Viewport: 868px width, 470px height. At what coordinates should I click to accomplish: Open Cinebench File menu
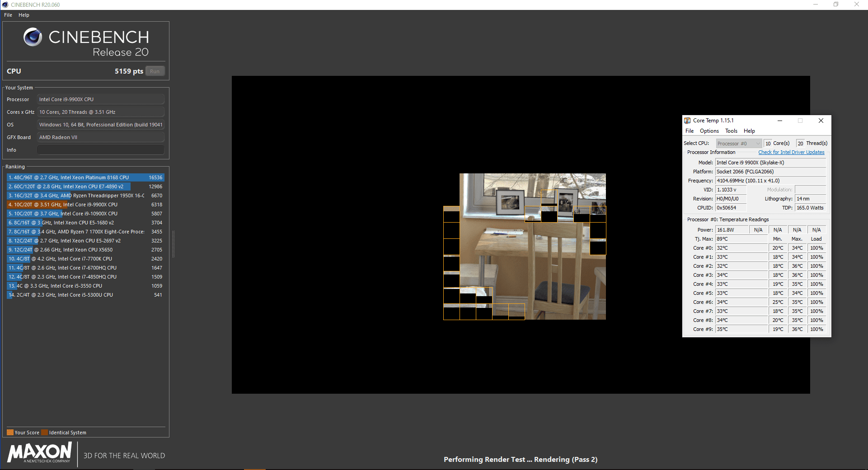8,15
